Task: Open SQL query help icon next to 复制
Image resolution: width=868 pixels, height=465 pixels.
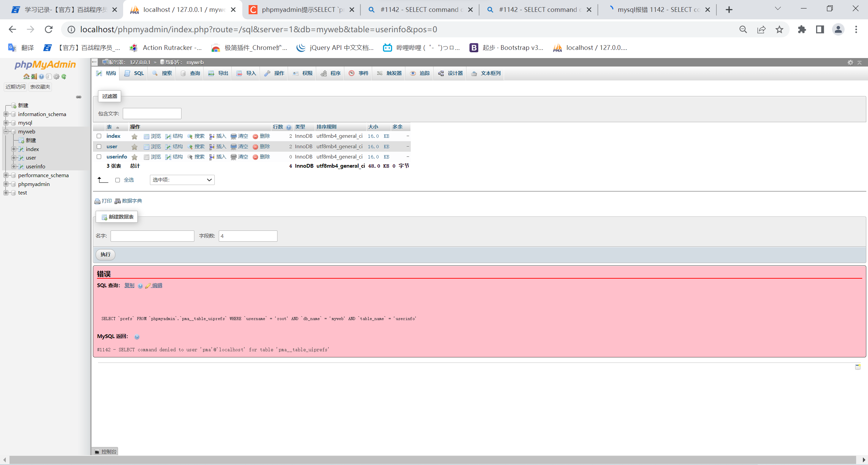Action: [140, 286]
